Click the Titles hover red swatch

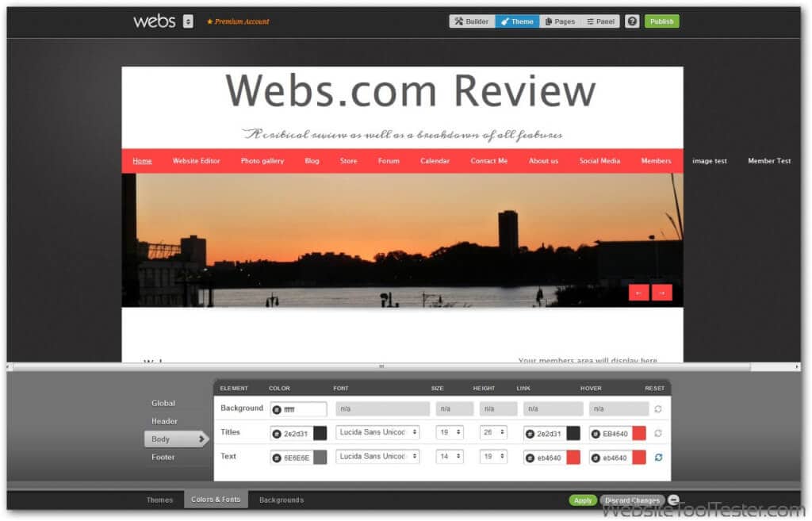point(639,434)
